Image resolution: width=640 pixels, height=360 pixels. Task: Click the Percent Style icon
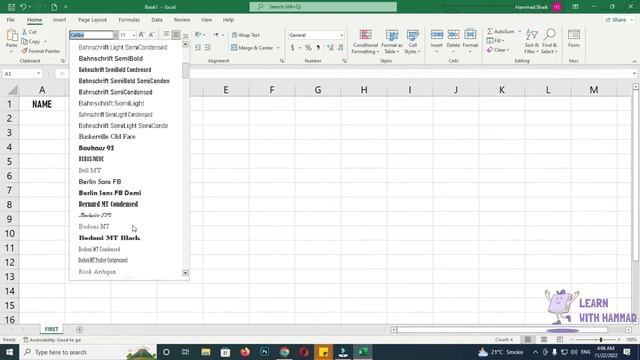(x=308, y=48)
